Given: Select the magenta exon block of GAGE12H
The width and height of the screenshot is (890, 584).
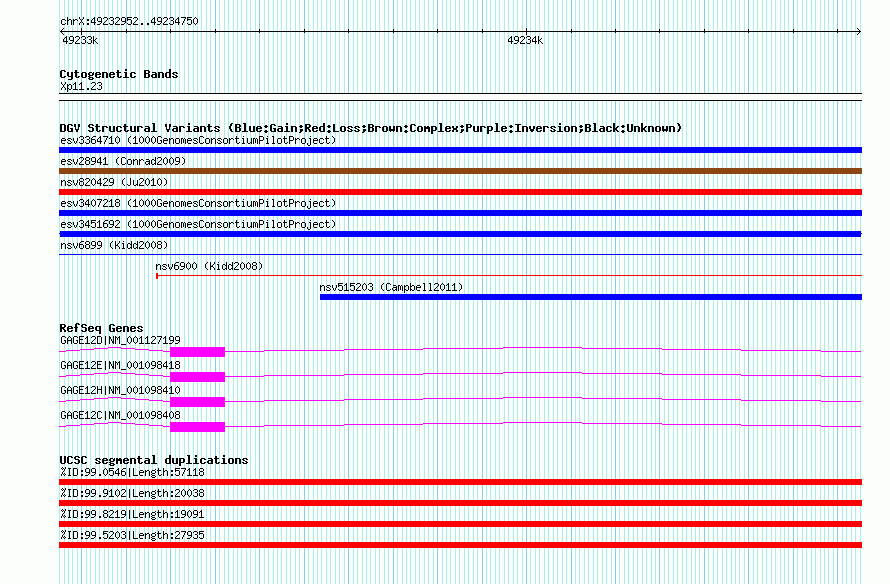Looking at the screenshot, I should 198,402.
